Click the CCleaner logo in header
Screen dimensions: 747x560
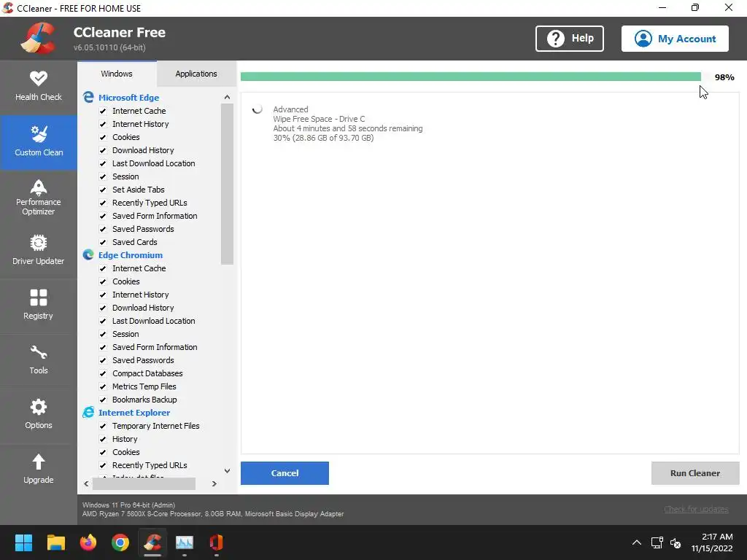pos(38,38)
